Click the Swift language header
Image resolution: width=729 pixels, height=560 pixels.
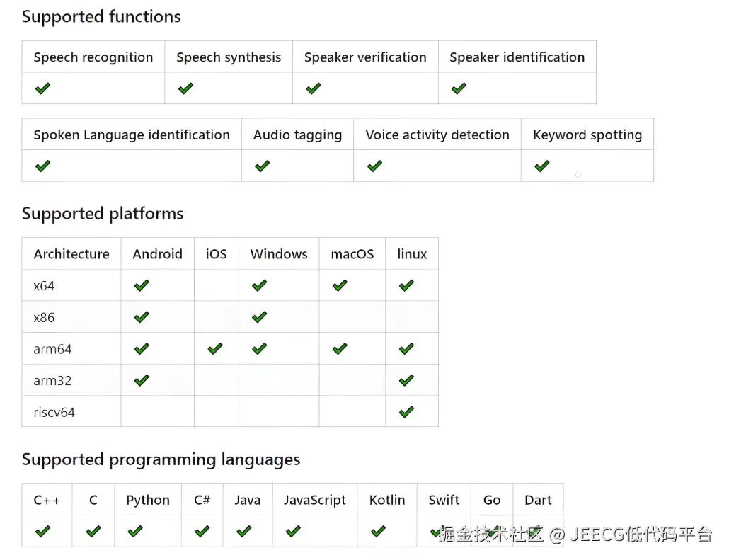point(444,500)
